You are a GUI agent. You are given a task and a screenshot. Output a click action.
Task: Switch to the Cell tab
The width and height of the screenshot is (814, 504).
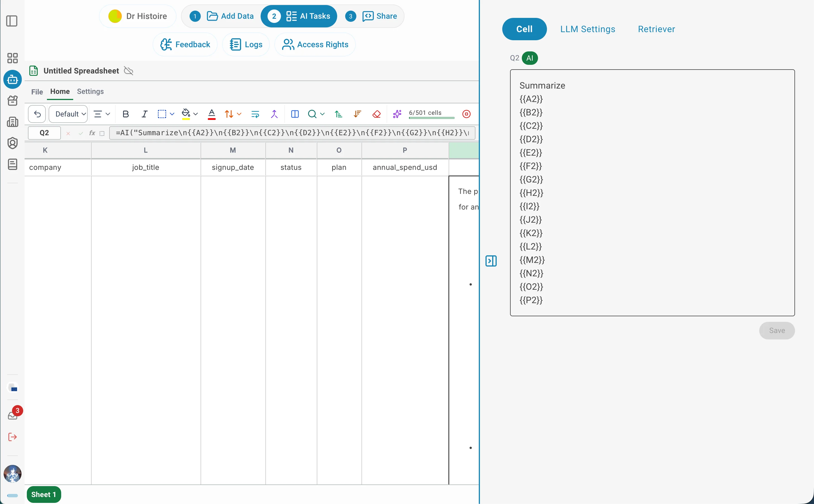click(x=524, y=29)
